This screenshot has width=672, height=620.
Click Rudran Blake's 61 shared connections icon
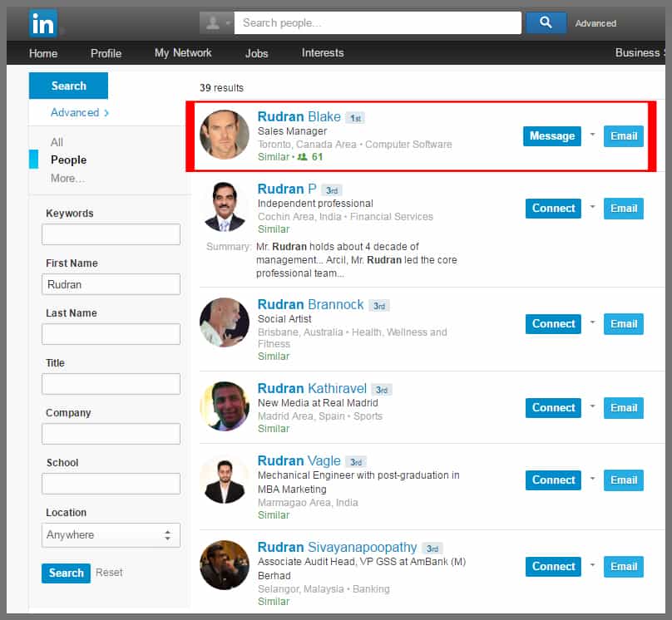(x=302, y=157)
